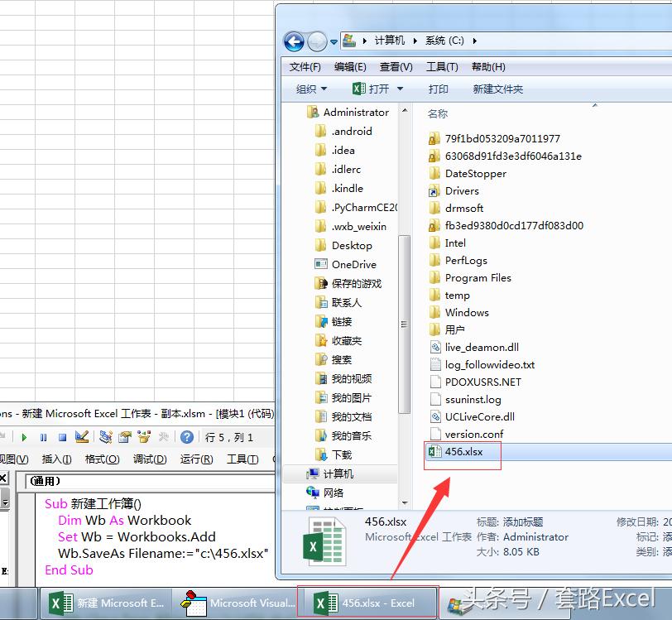Open recent locations dropdown beside Forward arrow

(x=334, y=42)
